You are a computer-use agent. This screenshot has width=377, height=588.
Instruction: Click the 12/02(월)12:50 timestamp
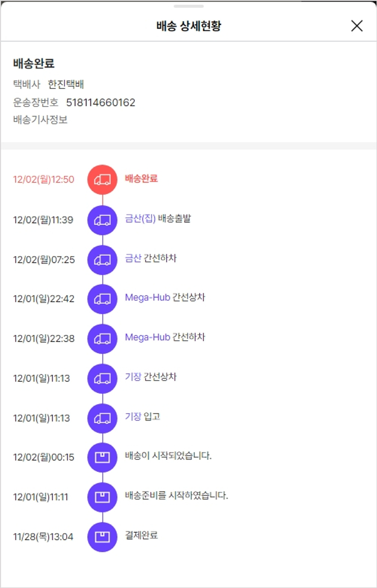coord(44,179)
